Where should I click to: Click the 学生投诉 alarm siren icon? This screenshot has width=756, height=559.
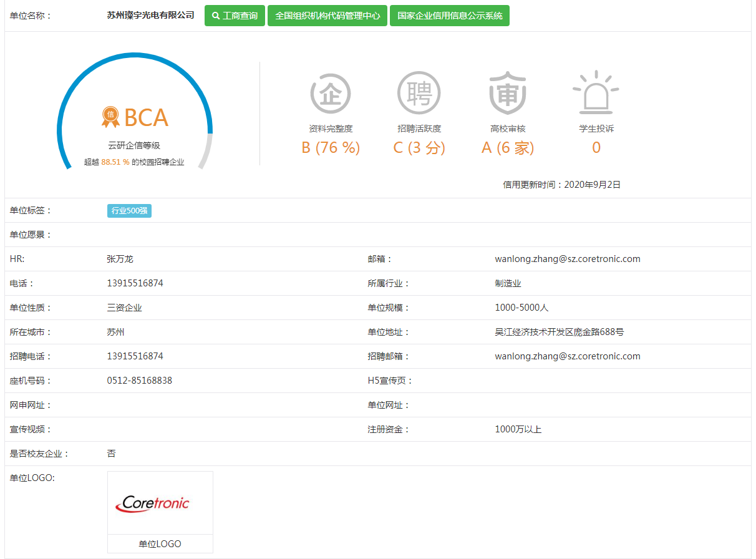point(596,92)
